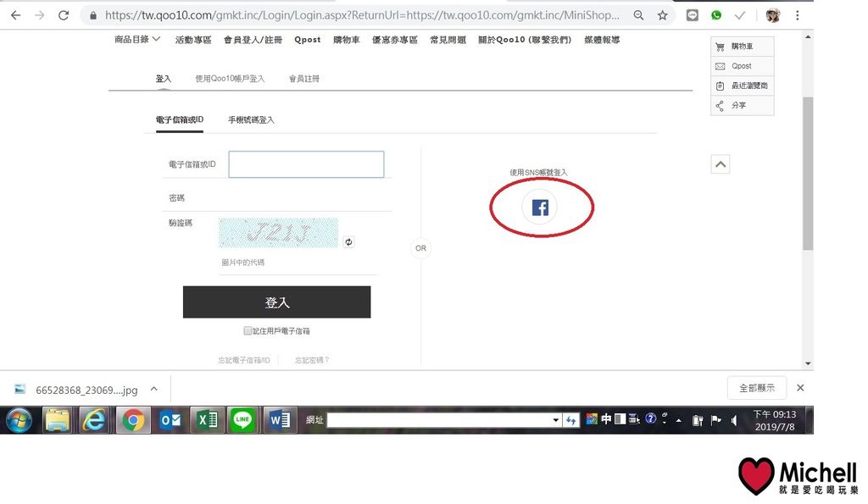
Task: Click the taskbar volume speaker icon
Action: pyautogui.click(x=734, y=420)
